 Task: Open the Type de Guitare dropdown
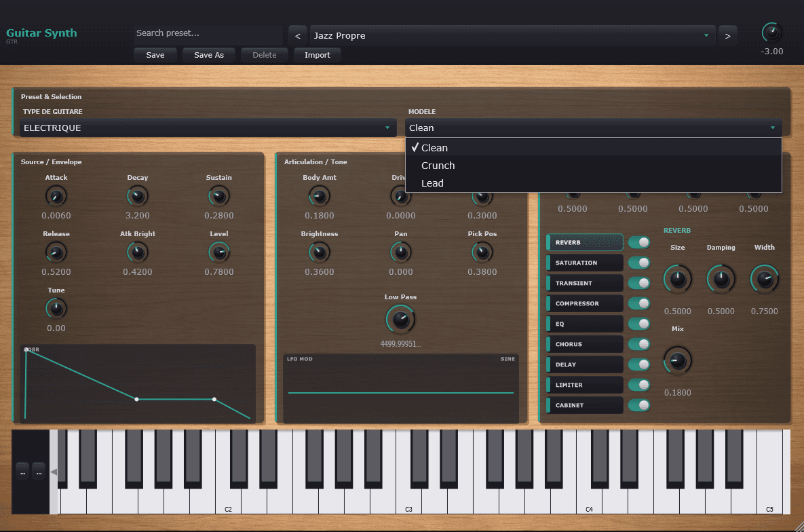pos(208,128)
